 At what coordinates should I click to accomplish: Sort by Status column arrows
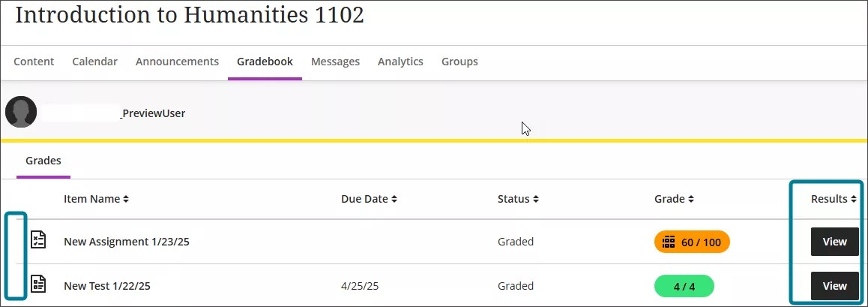click(536, 200)
